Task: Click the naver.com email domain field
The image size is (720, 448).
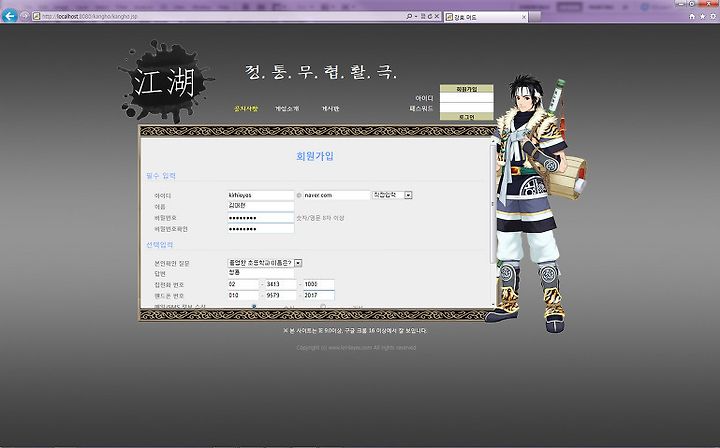Action: pyautogui.click(x=336, y=195)
